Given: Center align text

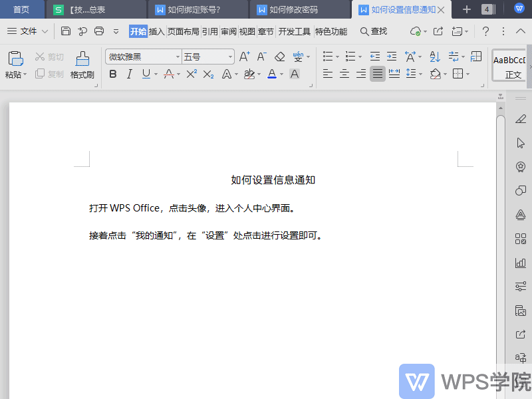Looking at the screenshot, I should click(x=344, y=73).
